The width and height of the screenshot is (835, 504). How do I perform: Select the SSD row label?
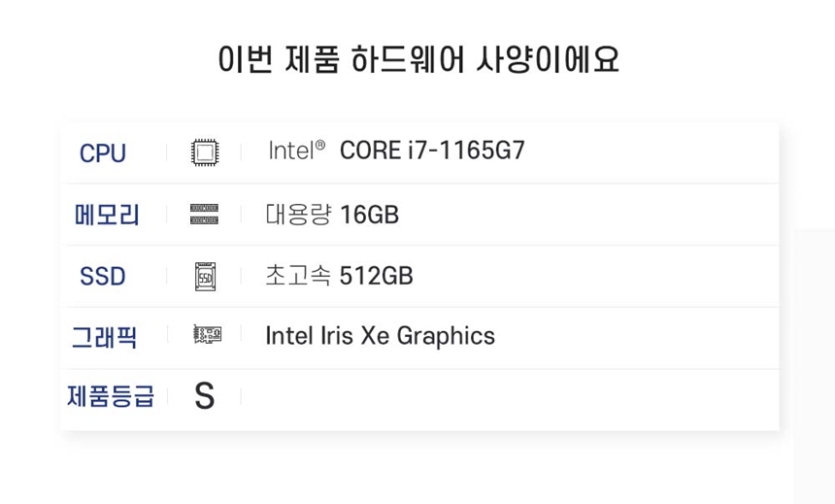point(103,277)
